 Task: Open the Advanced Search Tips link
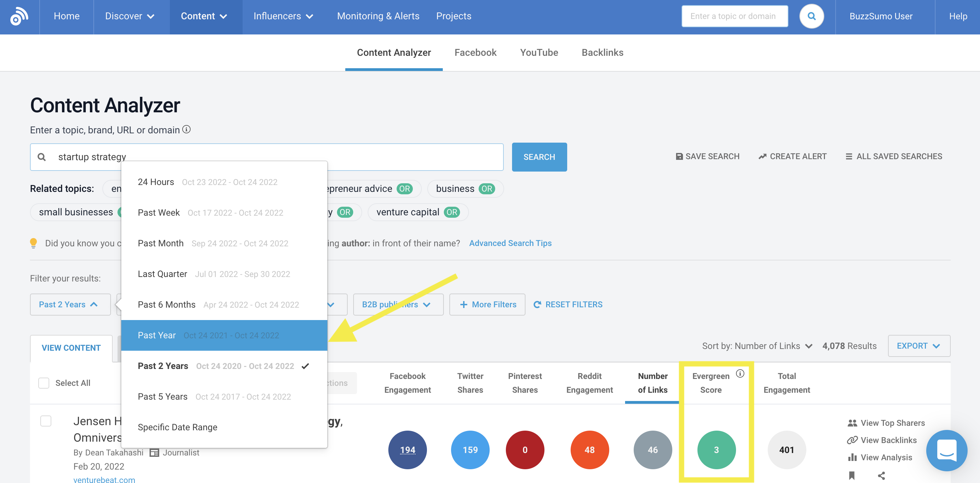coord(510,243)
